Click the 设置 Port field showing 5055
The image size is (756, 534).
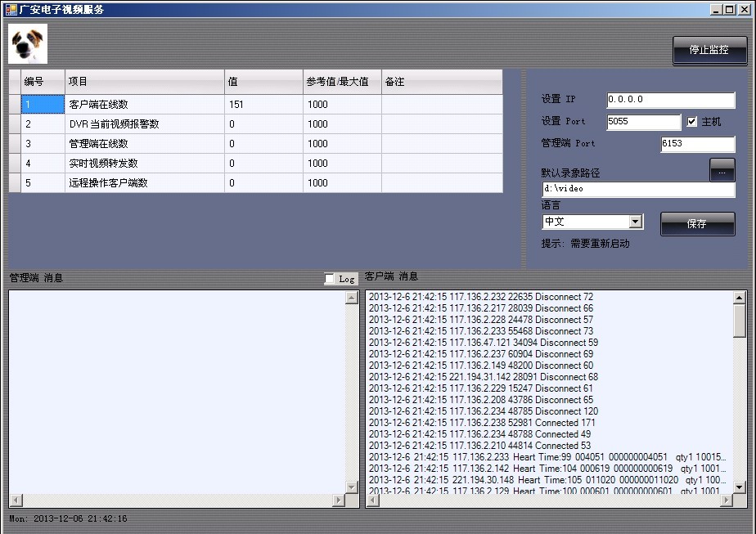coord(643,122)
